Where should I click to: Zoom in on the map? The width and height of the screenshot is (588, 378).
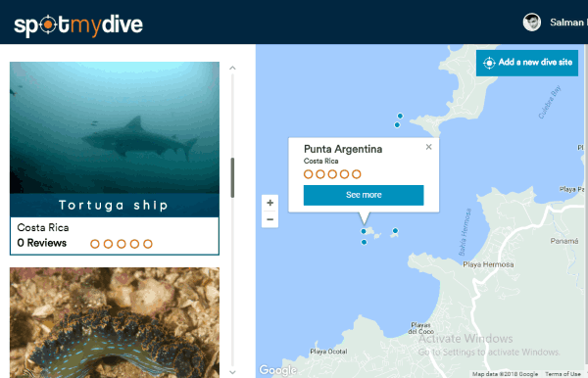coord(270,203)
